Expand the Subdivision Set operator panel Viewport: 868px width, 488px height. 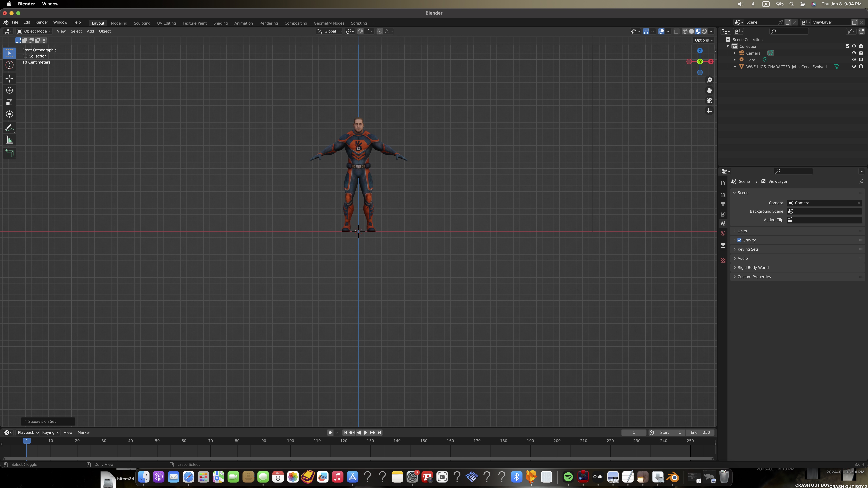48,421
